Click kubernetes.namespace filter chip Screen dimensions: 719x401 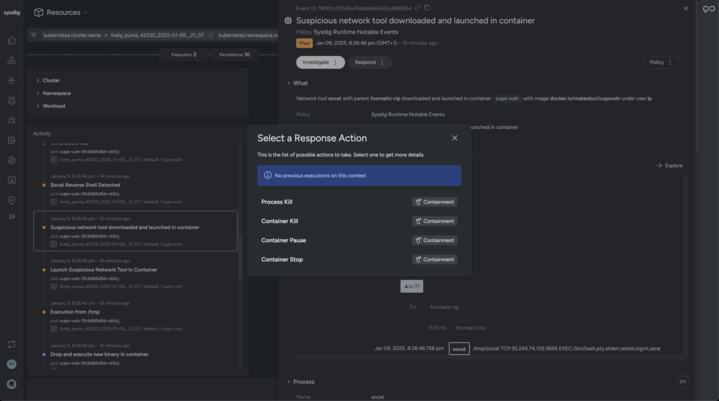248,35
